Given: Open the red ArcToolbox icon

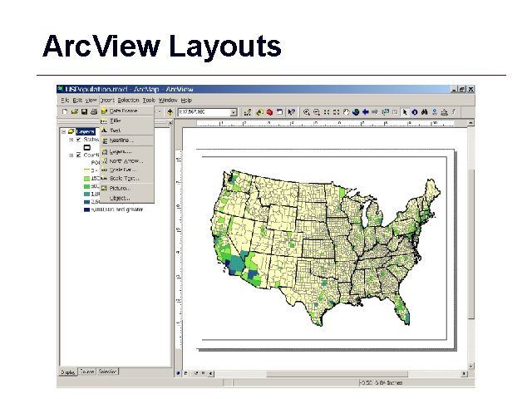Looking at the screenshot, I should click(x=269, y=112).
